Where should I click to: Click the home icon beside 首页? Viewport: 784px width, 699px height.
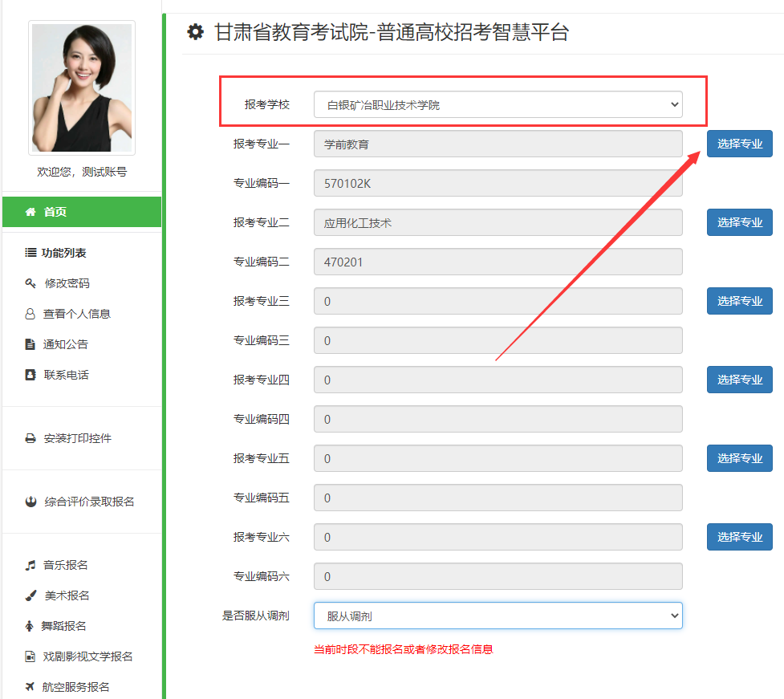30,212
